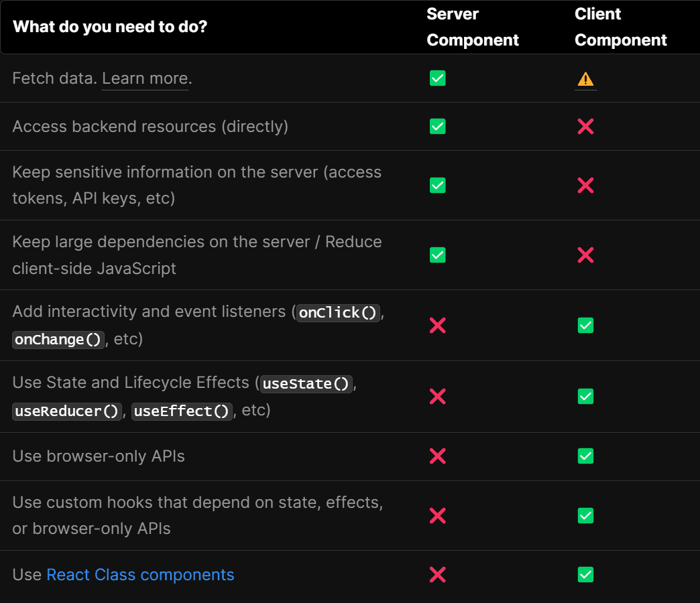Click the 'Learn more' link
The image size is (700, 603).
pos(145,78)
